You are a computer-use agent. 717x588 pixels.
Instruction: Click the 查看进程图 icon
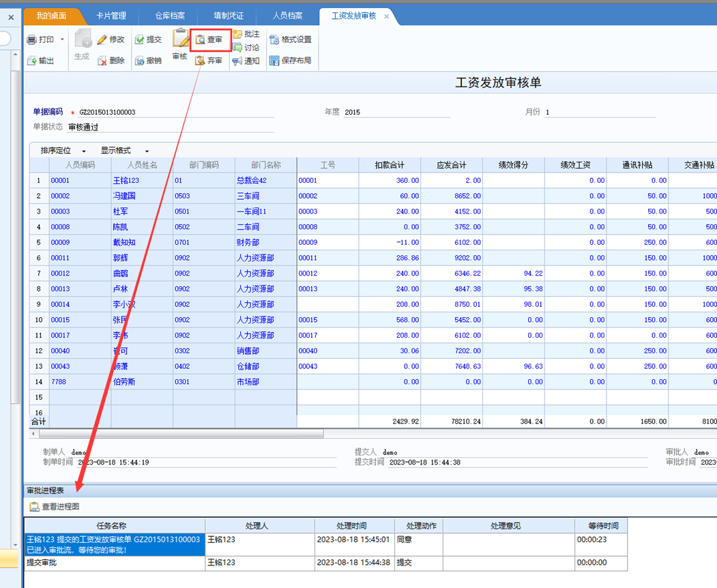(x=34, y=507)
